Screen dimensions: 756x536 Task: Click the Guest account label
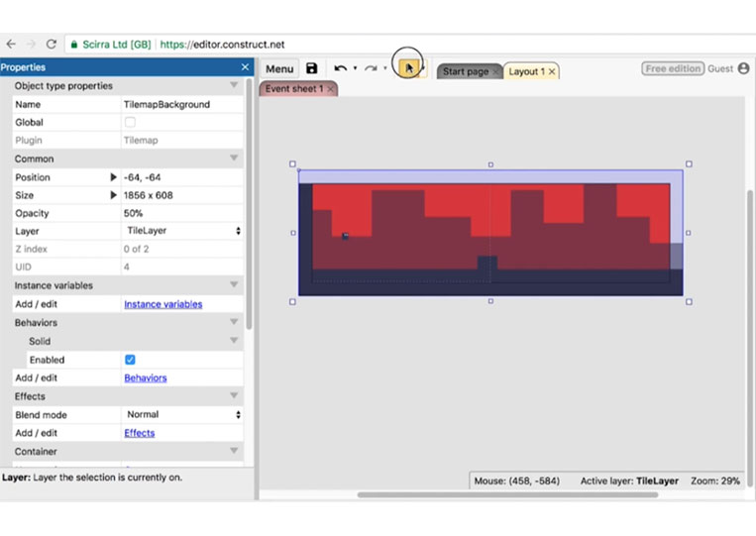(720, 69)
